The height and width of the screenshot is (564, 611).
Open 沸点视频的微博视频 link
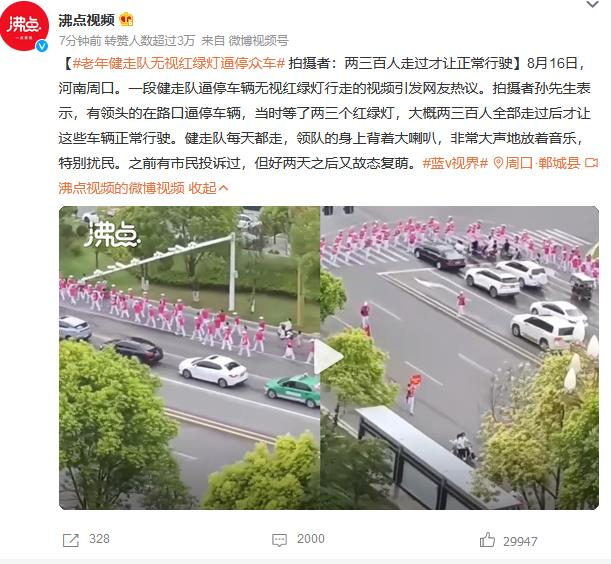pyautogui.click(x=122, y=188)
